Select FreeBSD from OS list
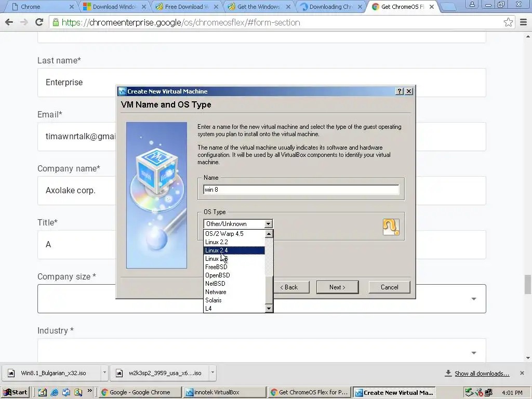This screenshot has width=532, height=399. click(234, 267)
